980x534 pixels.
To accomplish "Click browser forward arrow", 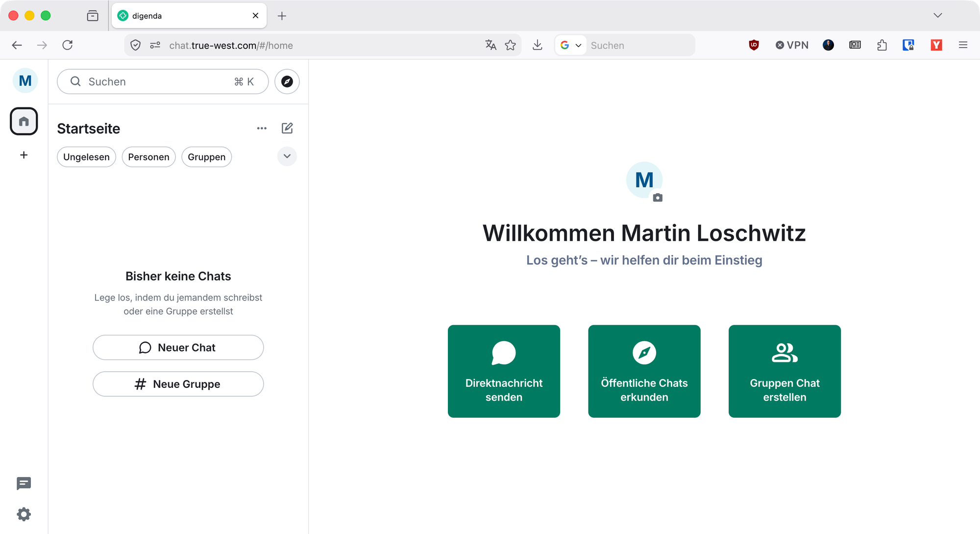I will (42, 45).
